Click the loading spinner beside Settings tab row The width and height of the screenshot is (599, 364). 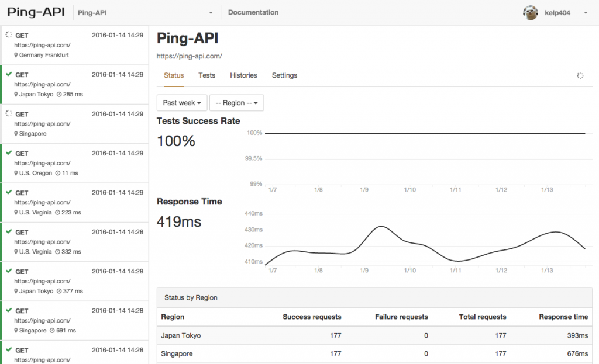pyautogui.click(x=580, y=76)
